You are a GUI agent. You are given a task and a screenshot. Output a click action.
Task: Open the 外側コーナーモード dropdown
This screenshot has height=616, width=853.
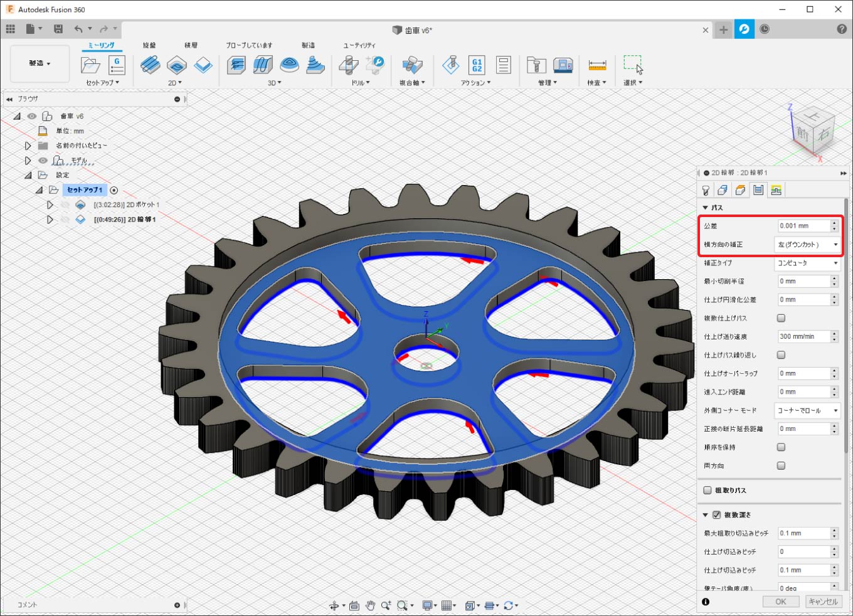pos(807,410)
